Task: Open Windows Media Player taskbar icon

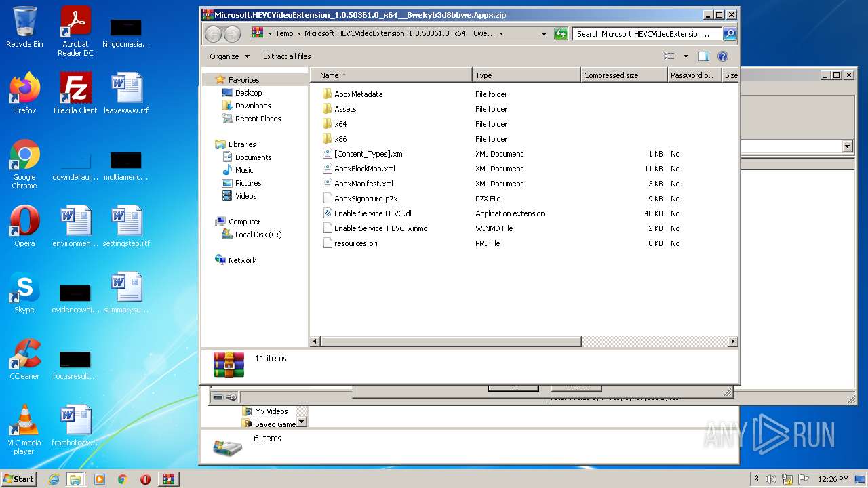Action: pos(100,479)
